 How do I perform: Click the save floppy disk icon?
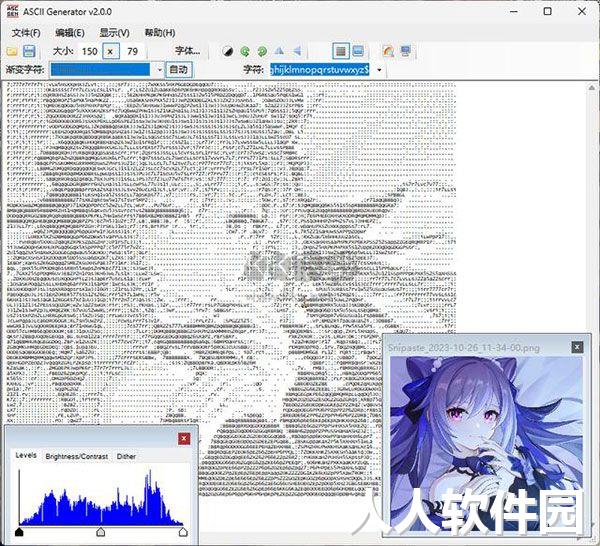[29, 51]
